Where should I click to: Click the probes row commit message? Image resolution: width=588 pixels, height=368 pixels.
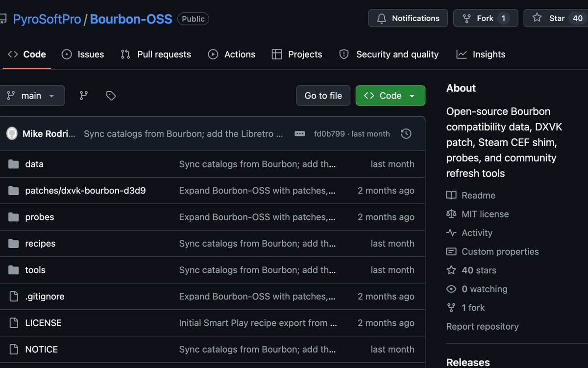pos(257,217)
